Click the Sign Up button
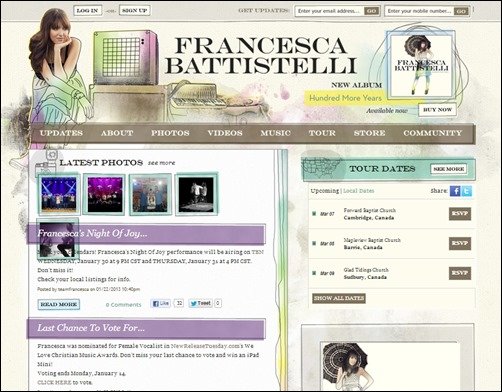This screenshot has width=502, height=392. click(x=135, y=10)
